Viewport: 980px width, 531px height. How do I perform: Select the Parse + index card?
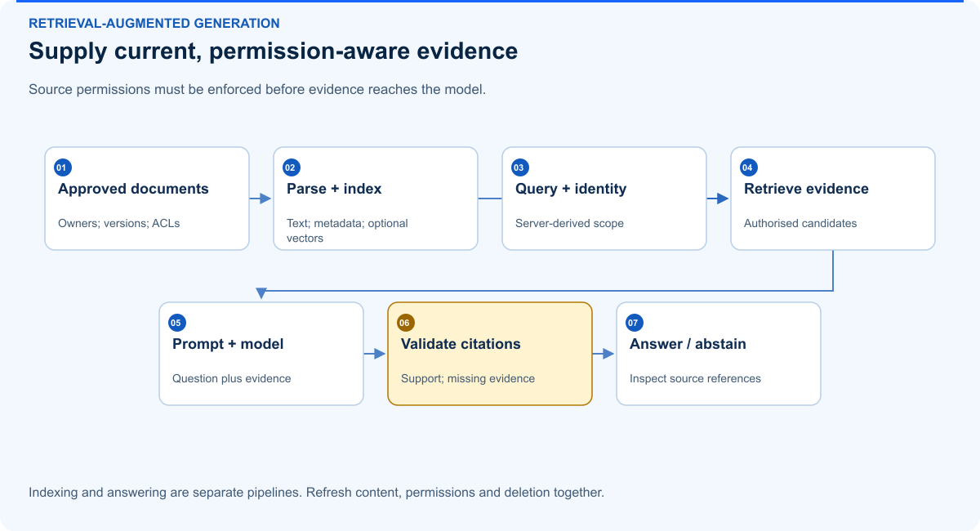[376, 199]
